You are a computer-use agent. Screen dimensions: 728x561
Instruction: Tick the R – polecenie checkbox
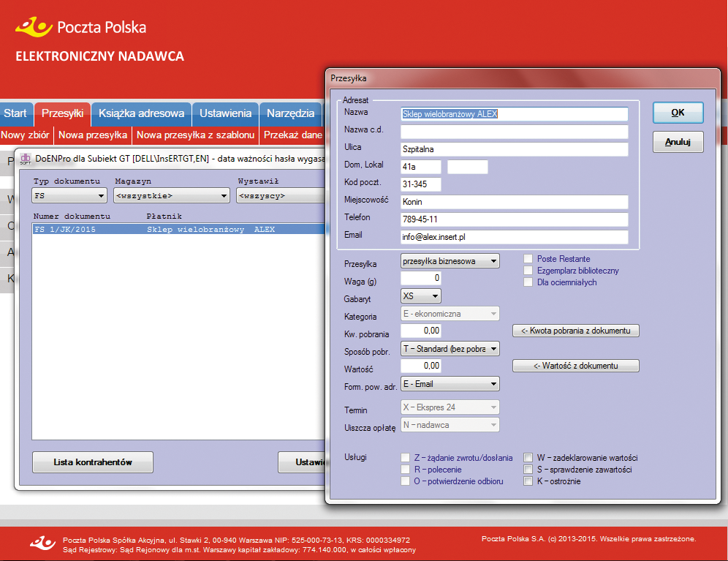[406, 470]
